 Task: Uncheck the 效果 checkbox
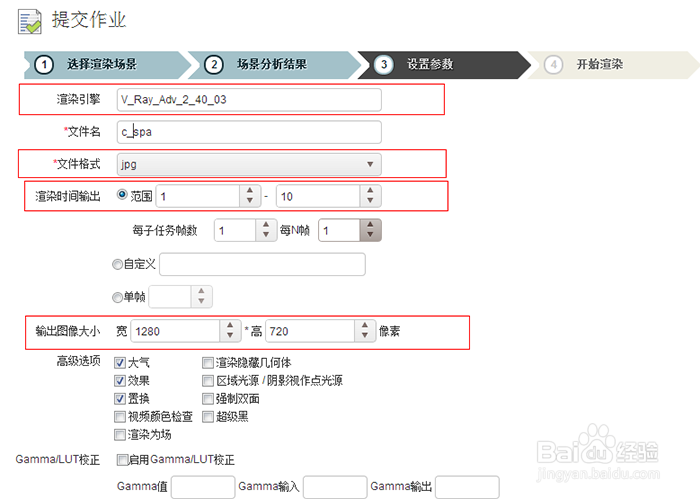tap(120, 381)
